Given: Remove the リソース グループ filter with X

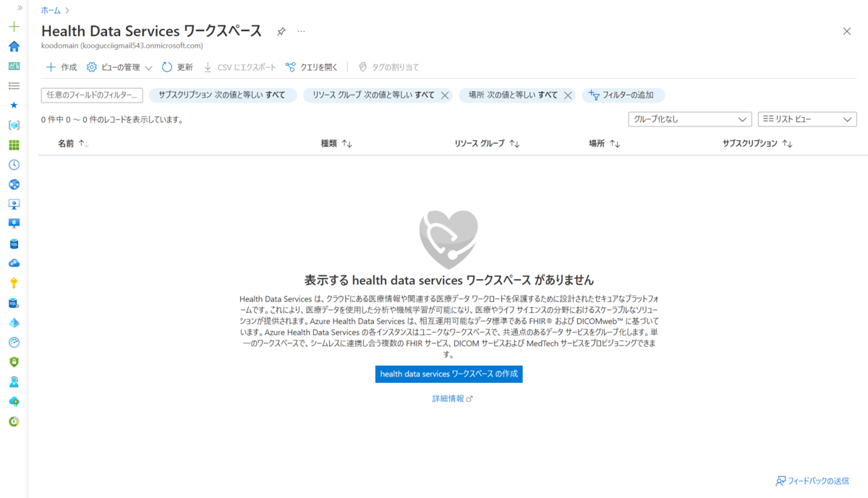Looking at the screenshot, I should (445, 95).
